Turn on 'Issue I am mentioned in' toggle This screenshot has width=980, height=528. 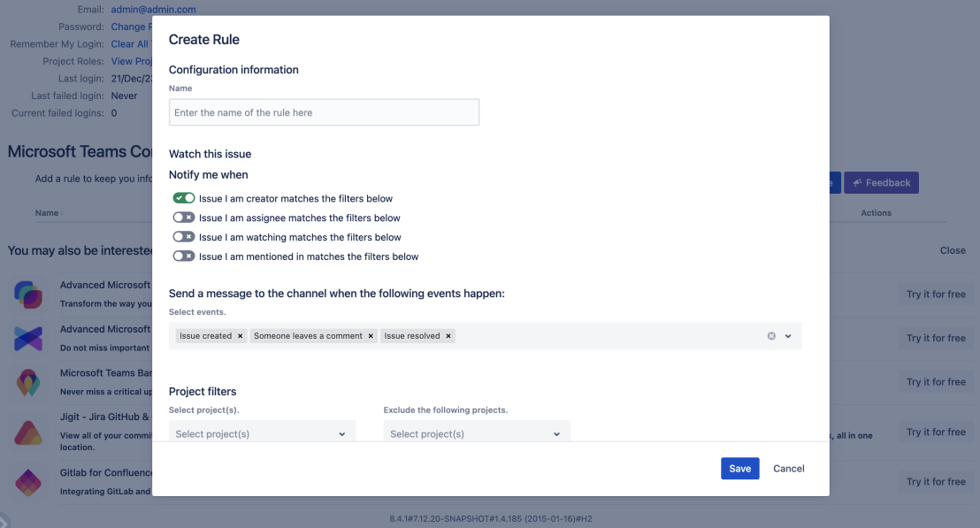click(x=184, y=256)
